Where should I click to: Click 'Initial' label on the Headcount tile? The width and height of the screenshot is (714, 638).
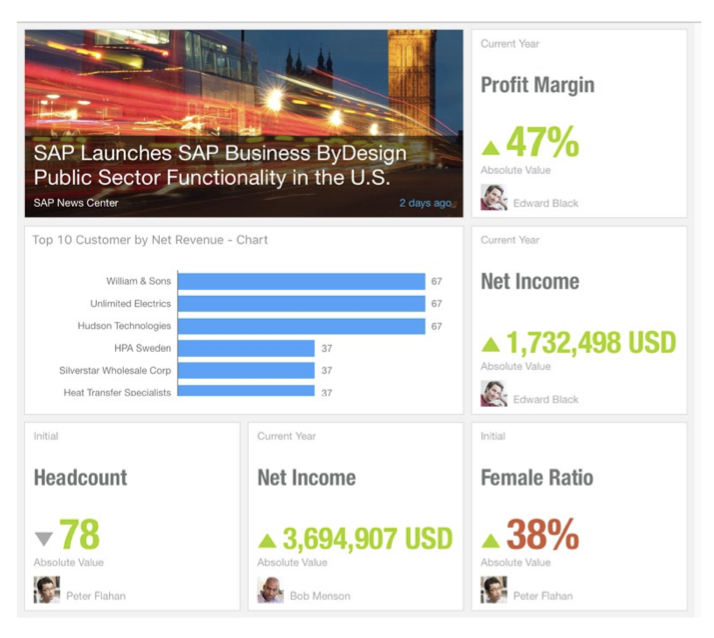(46, 436)
